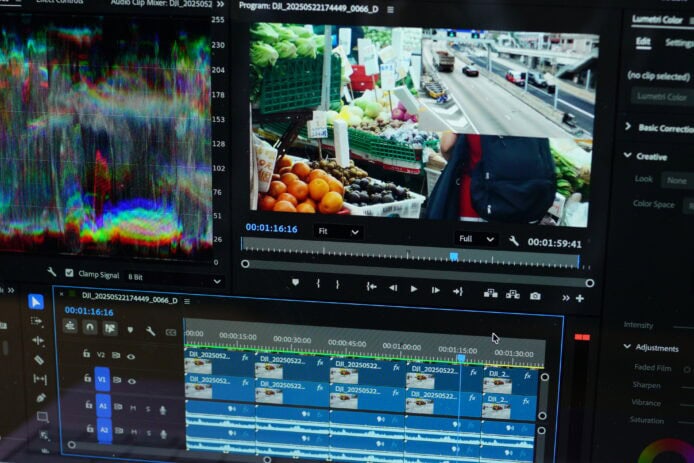Open the Program monitor button editor plus

(x=580, y=298)
